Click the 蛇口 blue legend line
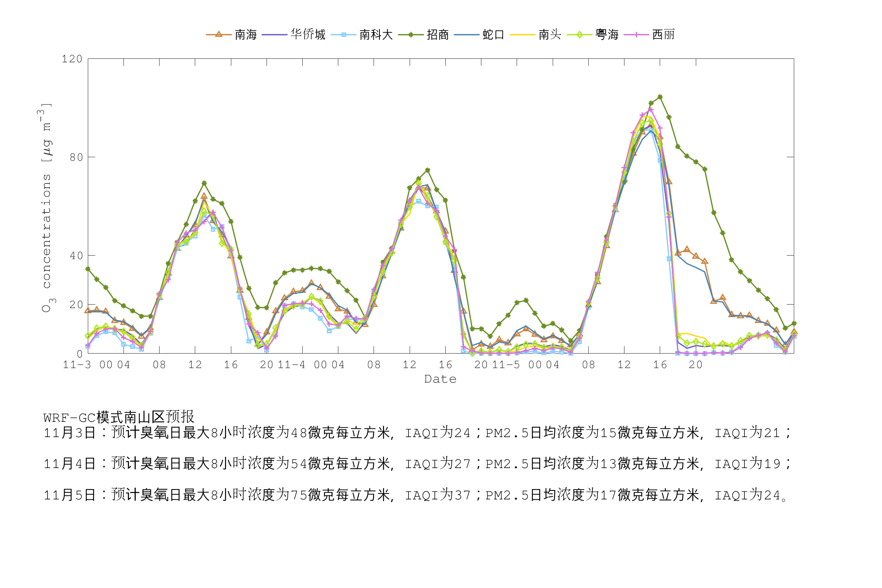This screenshot has height=588, width=882. tap(466, 34)
